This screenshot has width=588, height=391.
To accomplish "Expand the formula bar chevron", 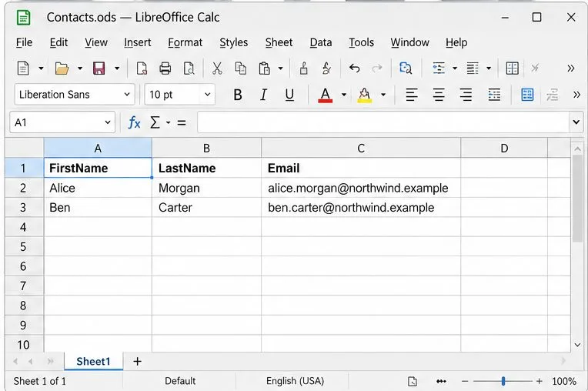I will (576, 122).
